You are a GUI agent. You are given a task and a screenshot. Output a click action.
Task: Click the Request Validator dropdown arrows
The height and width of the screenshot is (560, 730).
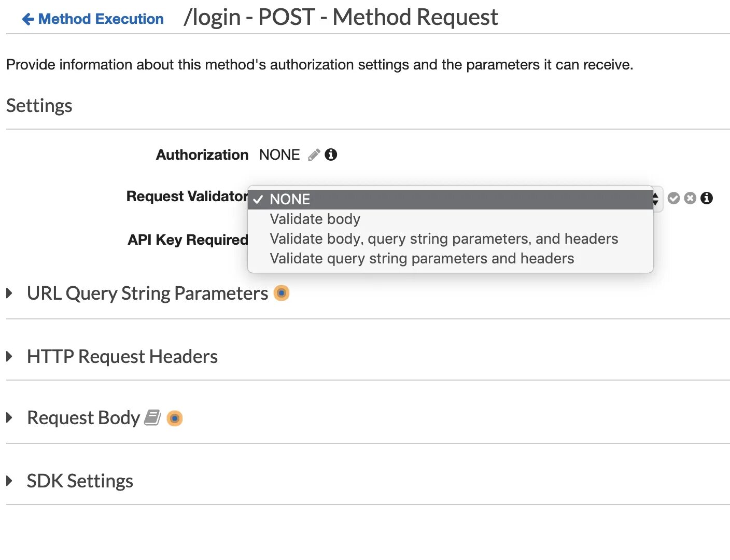[656, 198]
